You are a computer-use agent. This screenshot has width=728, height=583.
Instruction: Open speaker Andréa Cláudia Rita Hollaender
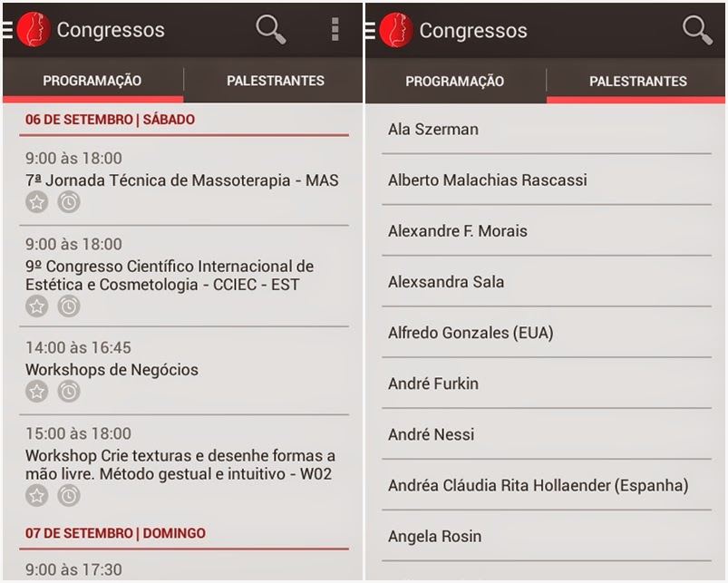click(x=547, y=485)
